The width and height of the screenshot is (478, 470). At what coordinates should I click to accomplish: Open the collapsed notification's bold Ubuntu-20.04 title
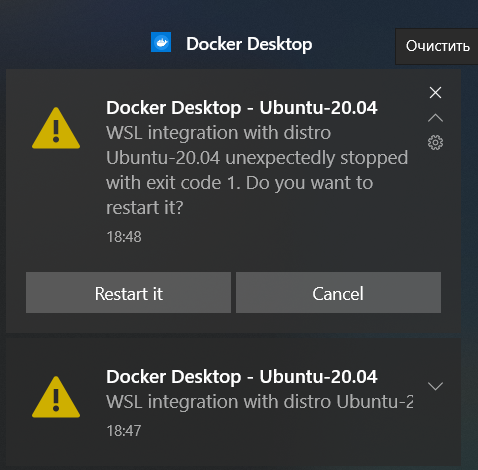pos(242,377)
